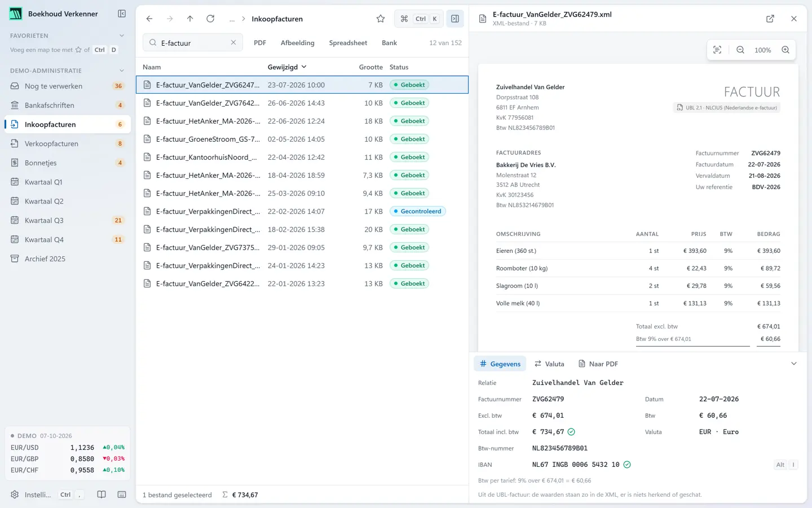Filter by Bank file type
The image size is (812, 508).
click(389, 42)
